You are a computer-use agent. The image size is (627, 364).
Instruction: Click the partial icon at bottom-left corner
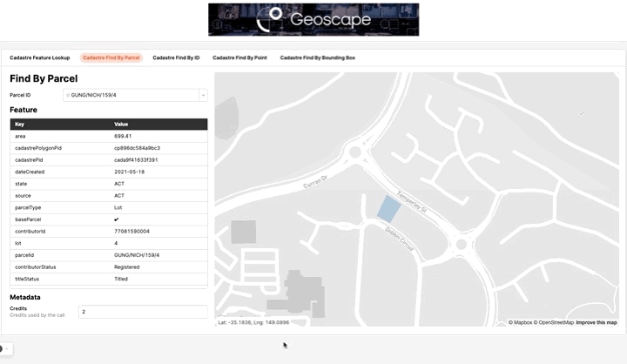(3, 348)
